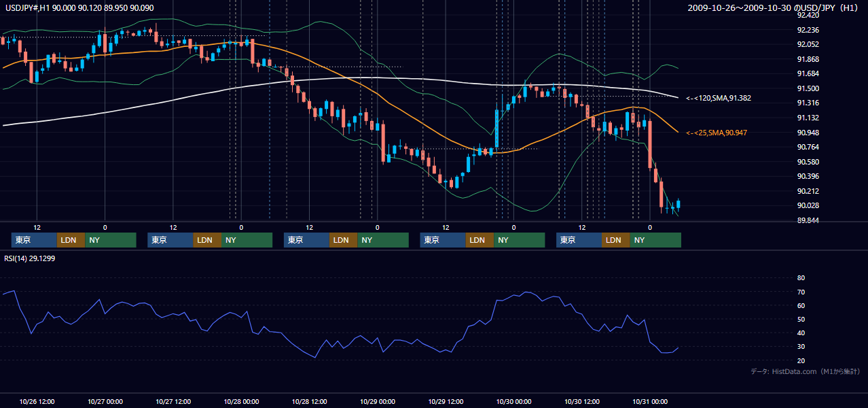Click the rightmost NY session block
The height and width of the screenshot is (408, 868).
tap(655, 240)
